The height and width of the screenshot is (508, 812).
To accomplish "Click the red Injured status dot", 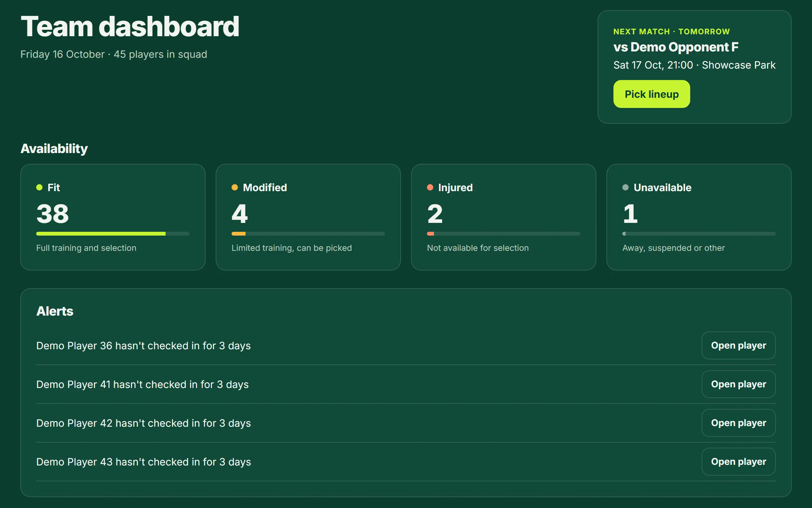I will (x=430, y=187).
